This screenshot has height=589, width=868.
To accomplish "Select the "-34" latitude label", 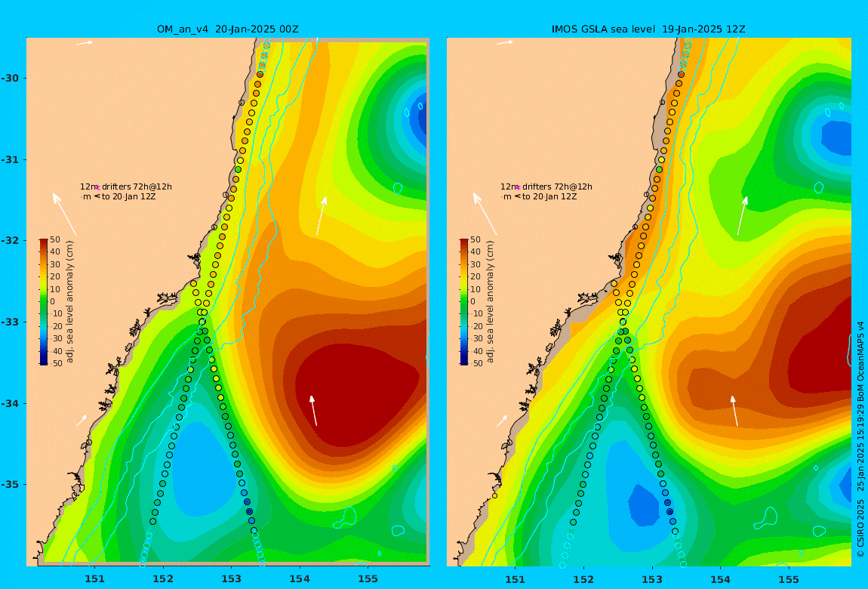I will coord(9,403).
